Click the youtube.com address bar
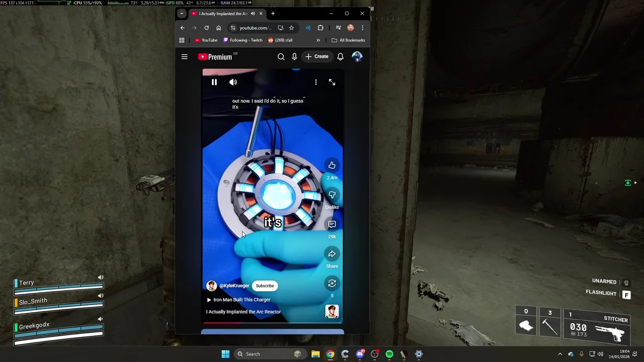 (256, 28)
